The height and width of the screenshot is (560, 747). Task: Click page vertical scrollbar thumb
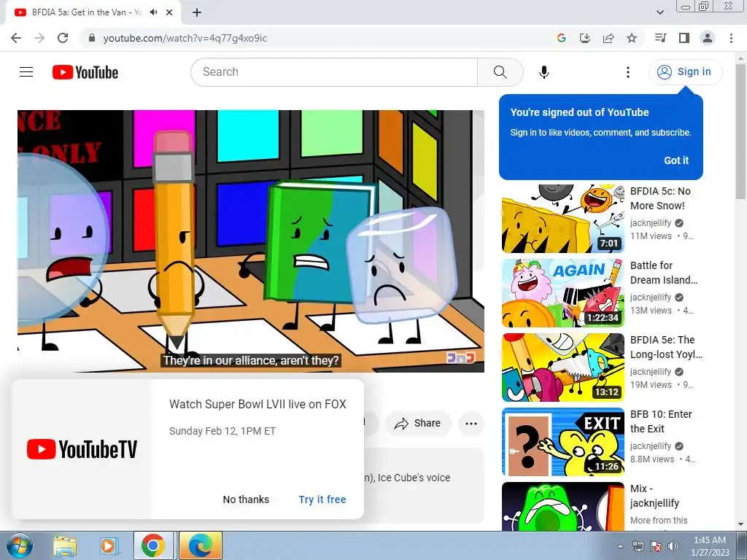(740, 131)
